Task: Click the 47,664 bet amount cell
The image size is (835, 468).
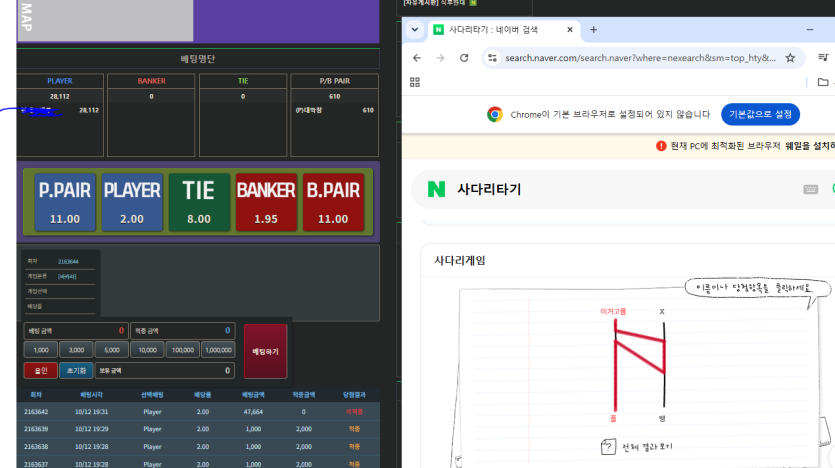Action: pyautogui.click(x=253, y=412)
